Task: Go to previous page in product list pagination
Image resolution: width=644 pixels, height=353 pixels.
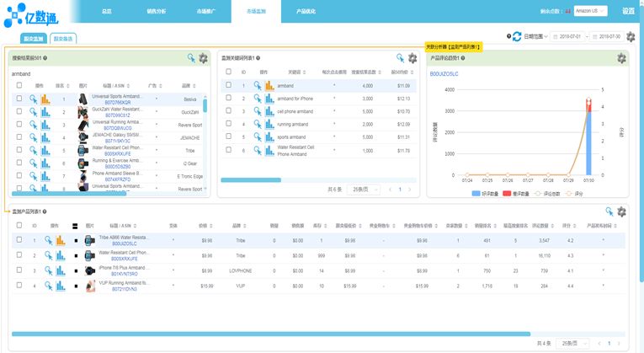Action: tap(599, 343)
